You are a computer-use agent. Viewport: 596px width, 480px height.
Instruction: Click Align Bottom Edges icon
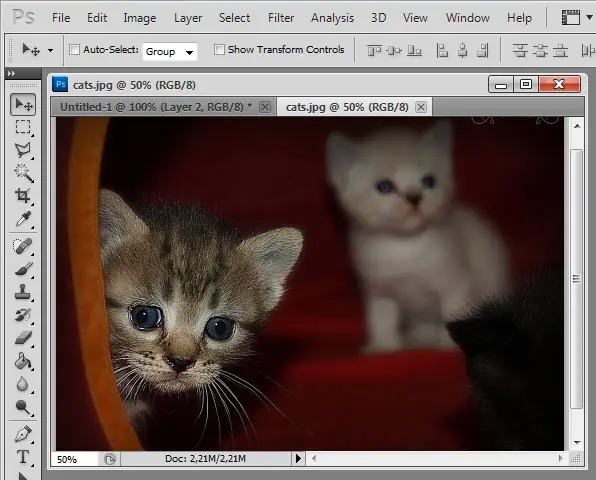pyautogui.click(x=414, y=50)
